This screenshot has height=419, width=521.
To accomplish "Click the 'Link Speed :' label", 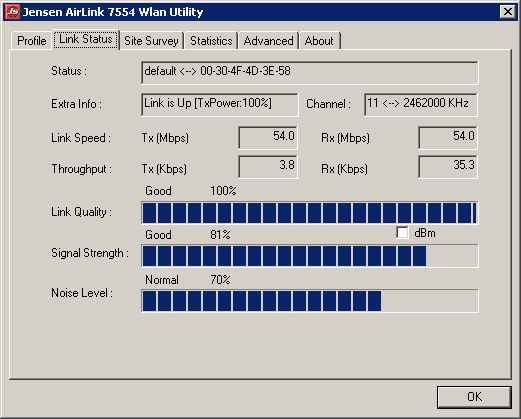I will coord(81,138).
